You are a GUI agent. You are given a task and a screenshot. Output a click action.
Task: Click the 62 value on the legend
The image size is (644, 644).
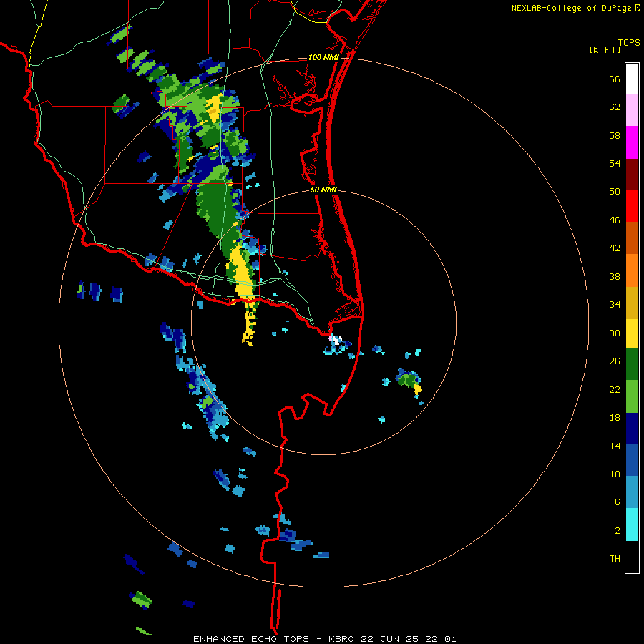[x=615, y=107]
